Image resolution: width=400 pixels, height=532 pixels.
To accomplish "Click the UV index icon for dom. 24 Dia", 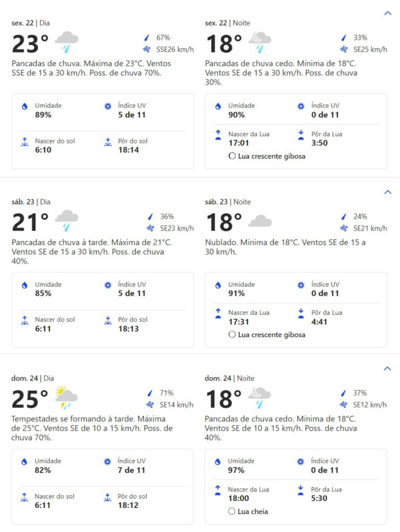I will click(108, 461).
